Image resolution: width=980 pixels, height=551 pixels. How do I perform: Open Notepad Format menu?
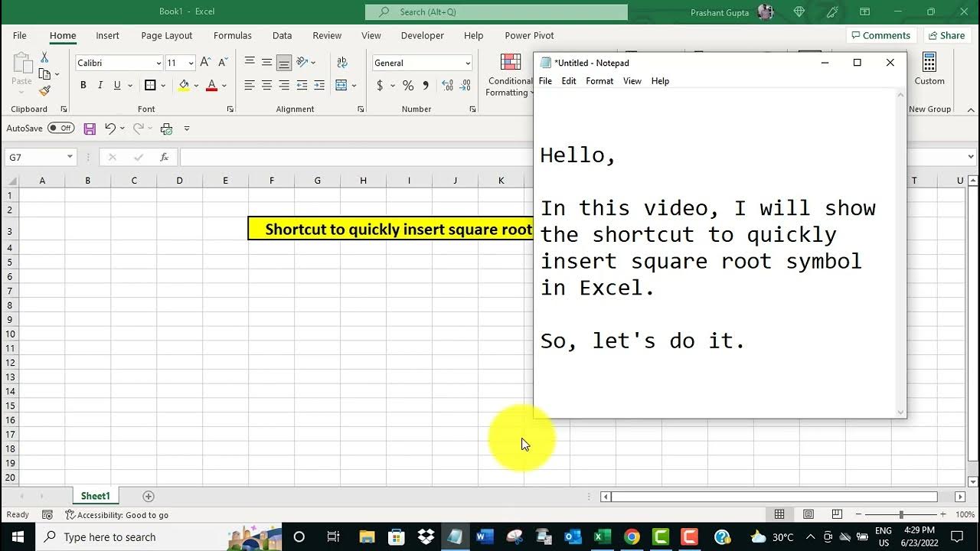pos(599,81)
